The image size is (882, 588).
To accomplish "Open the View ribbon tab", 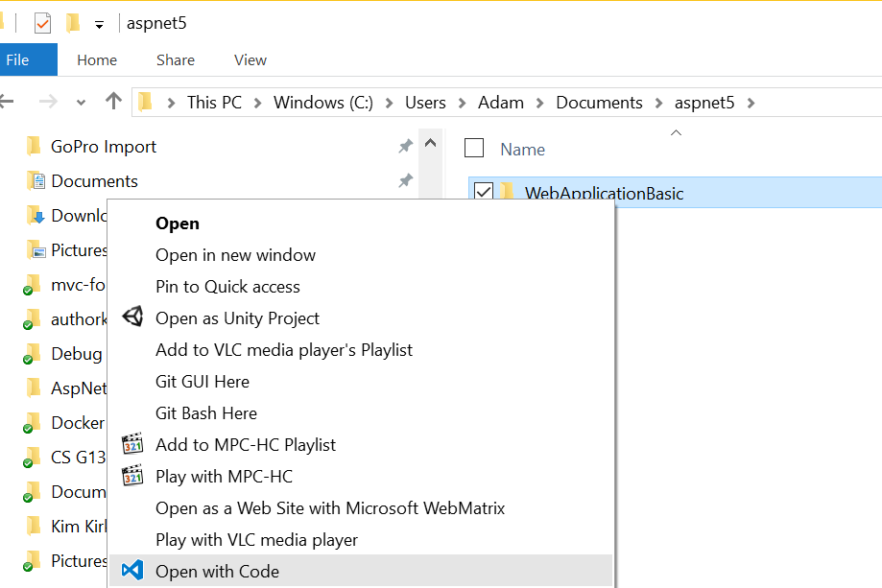I will 250,59.
